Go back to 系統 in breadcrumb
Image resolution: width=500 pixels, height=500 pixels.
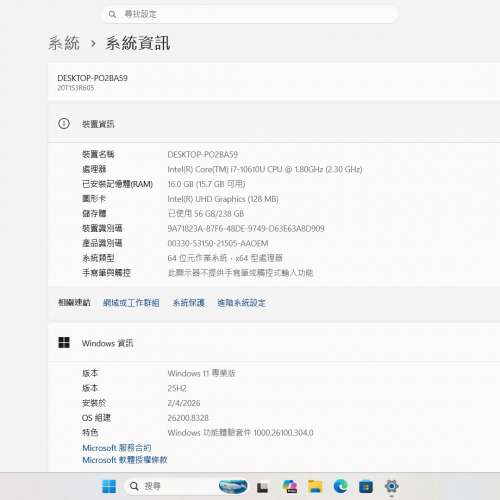pos(64,43)
